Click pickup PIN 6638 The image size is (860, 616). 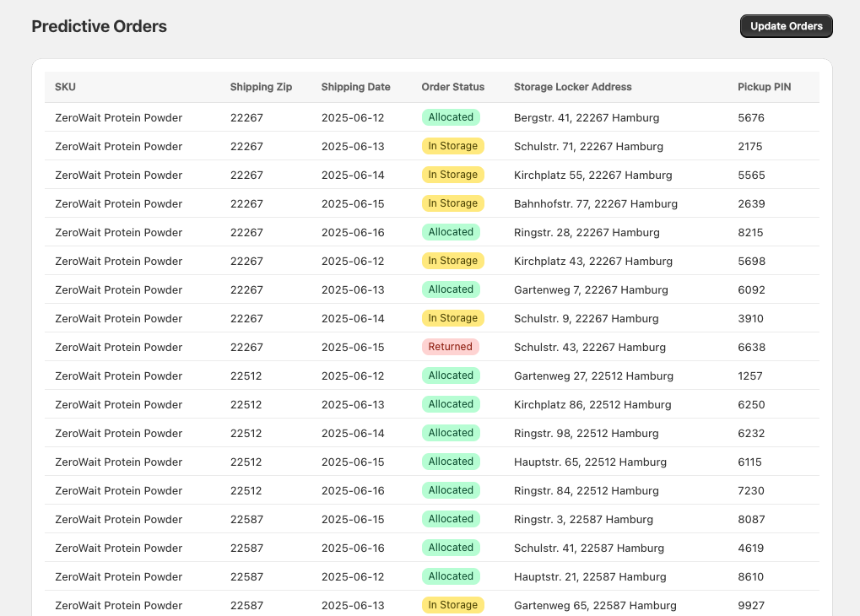tap(751, 347)
